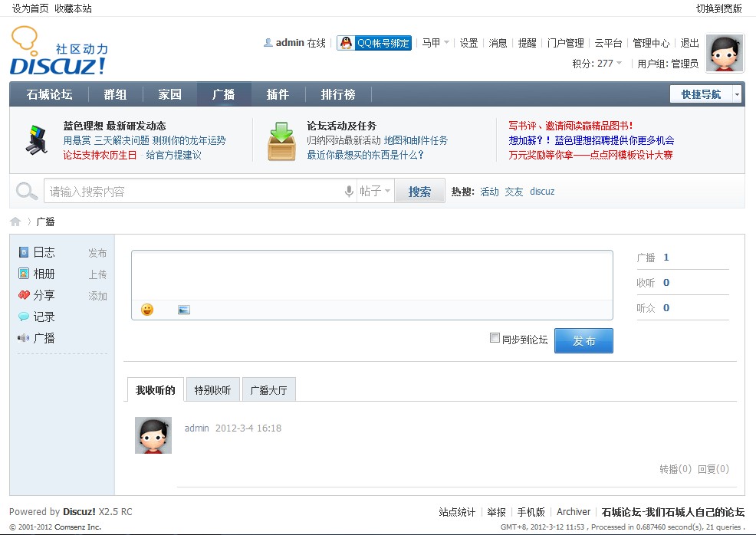Open the admin avatar in header
Image resolution: width=756 pixels, height=535 pixels.
tap(725, 53)
